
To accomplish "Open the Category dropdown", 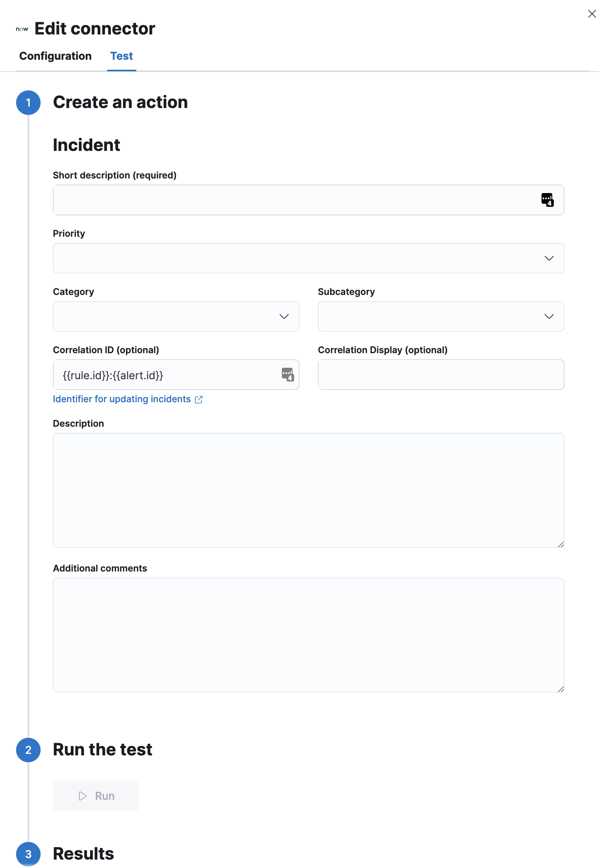I will pos(176,316).
